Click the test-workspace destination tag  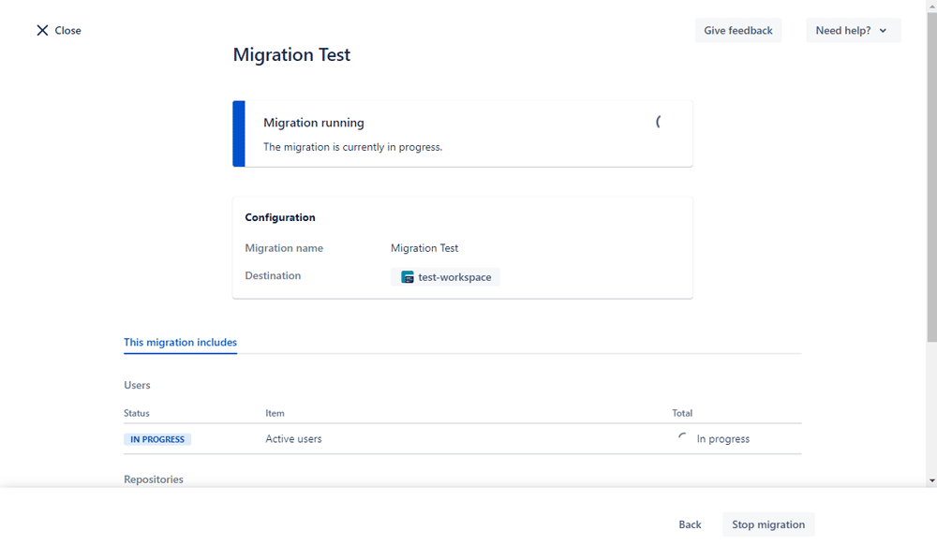tap(445, 277)
